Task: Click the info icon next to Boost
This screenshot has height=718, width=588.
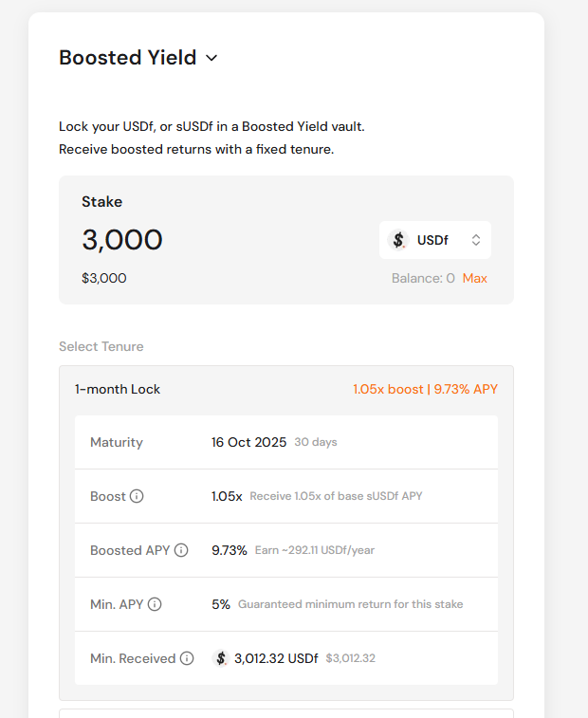Action: [x=137, y=496]
